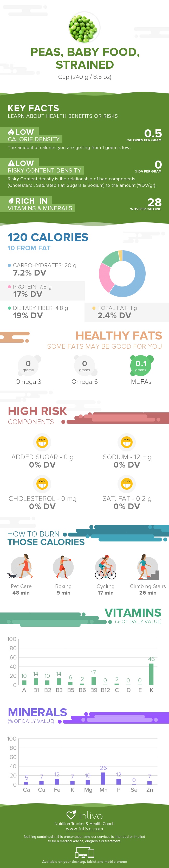Viewport: 169px width, 868px height.
Task: Click the pink Protein legend dot
Action: [x=9, y=287]
